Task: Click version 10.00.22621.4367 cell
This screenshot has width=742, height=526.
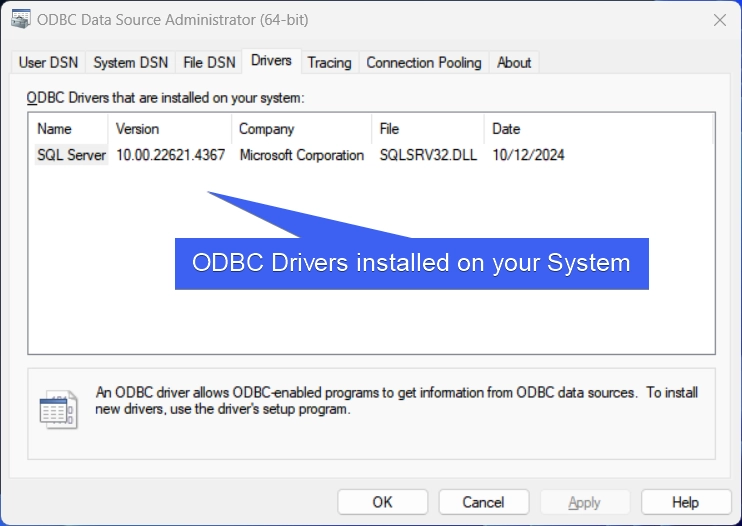Action: click(x=171, y=155)
